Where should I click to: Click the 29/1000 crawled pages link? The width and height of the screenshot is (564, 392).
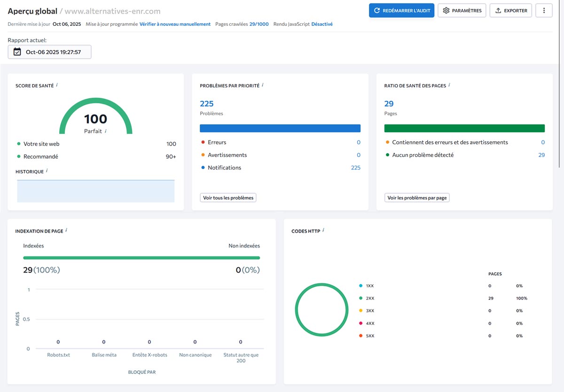[259, 24]
